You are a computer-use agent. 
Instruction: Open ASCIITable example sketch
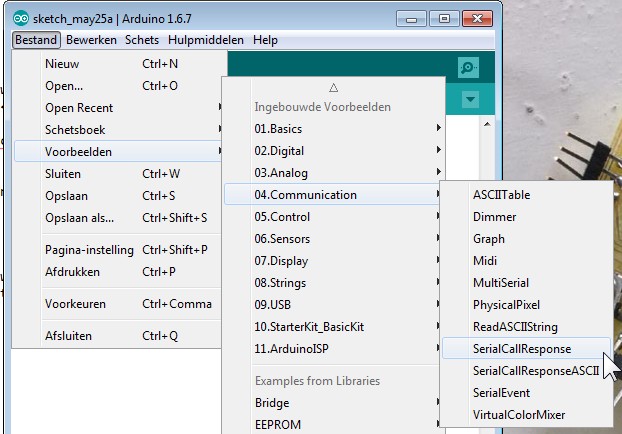526,195
